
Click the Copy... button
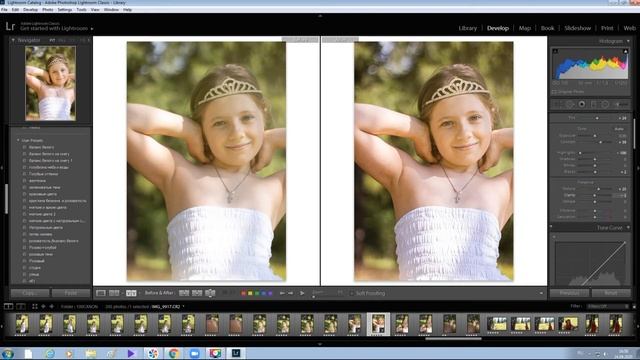pos(30,293)
